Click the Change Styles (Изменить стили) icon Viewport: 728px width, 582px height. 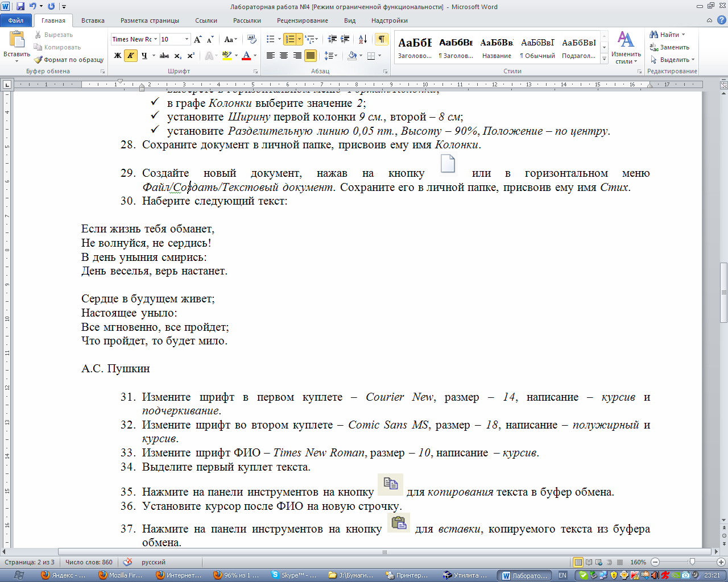[626, 48]
